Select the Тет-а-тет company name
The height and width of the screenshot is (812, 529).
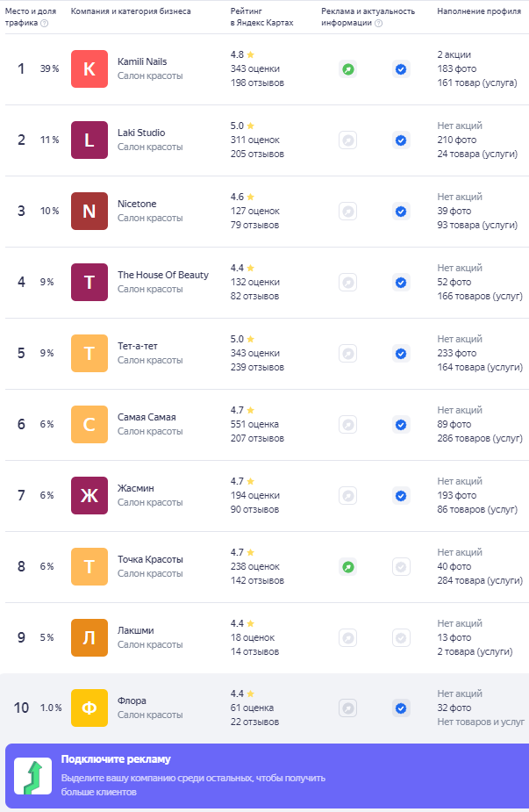click(x=137, y=346)
